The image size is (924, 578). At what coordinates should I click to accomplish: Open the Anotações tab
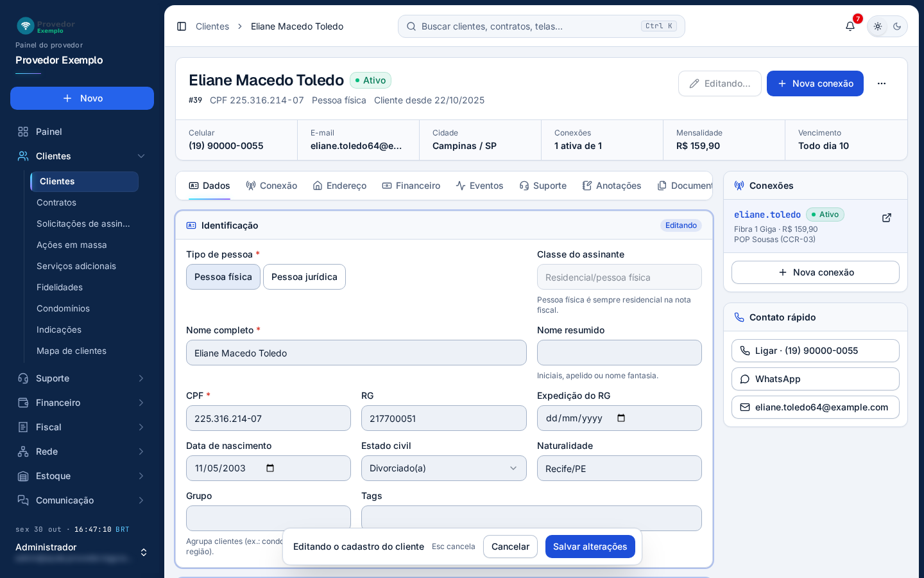click(612, 186)
